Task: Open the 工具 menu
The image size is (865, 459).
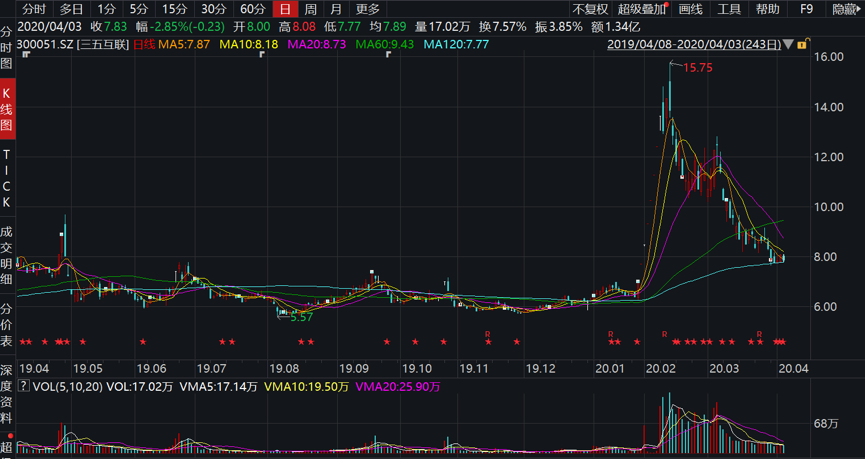Action: [x=729, y=9]
